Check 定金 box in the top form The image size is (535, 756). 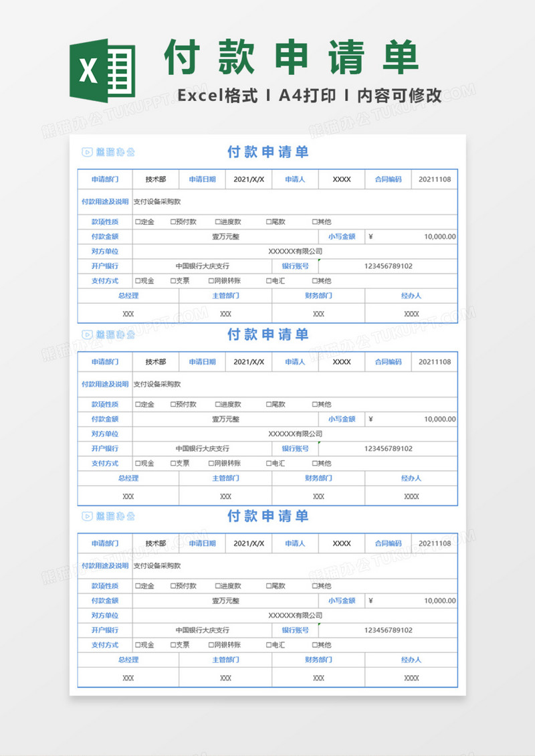138,222
